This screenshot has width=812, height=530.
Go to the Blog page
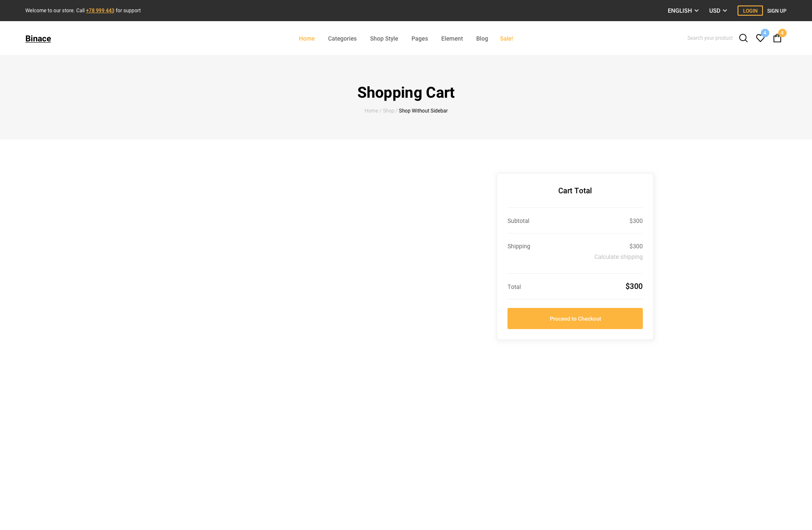pyautogui.click(x=482, y=38)
